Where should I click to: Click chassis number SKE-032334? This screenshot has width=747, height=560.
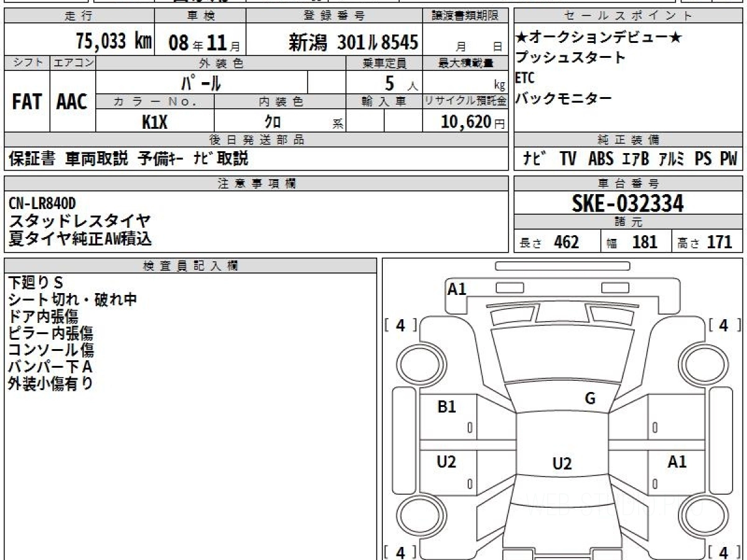[628, 203]
